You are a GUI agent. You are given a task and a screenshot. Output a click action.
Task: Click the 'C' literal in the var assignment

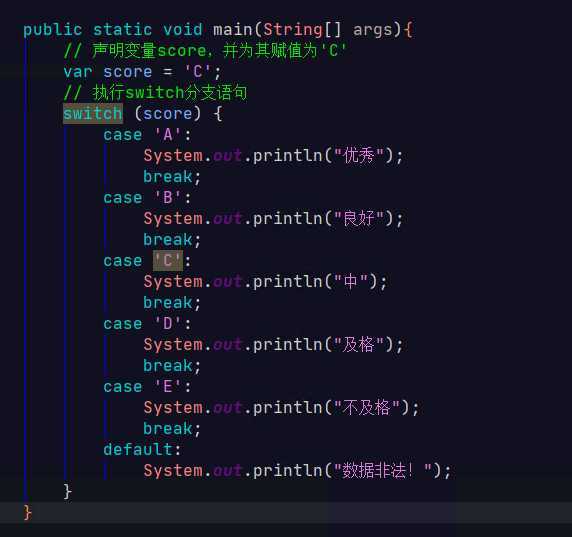(197, 71)
